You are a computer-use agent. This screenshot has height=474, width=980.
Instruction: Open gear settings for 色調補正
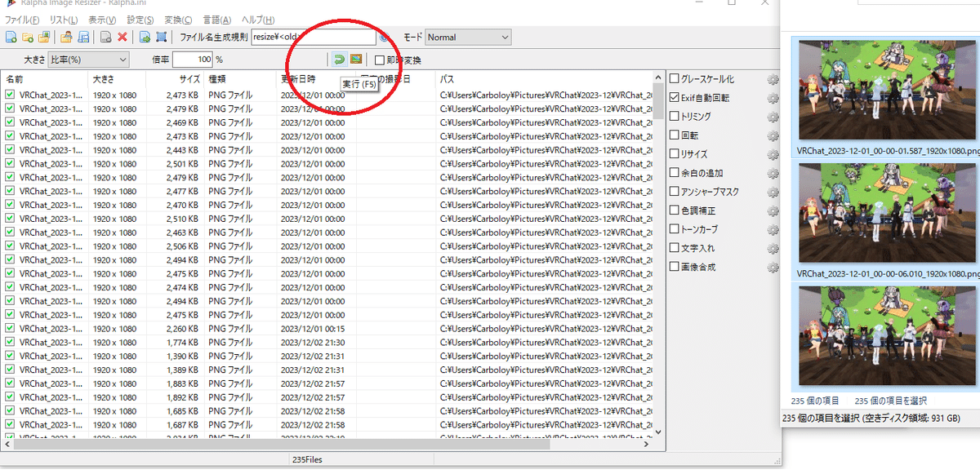coord(773,210)
